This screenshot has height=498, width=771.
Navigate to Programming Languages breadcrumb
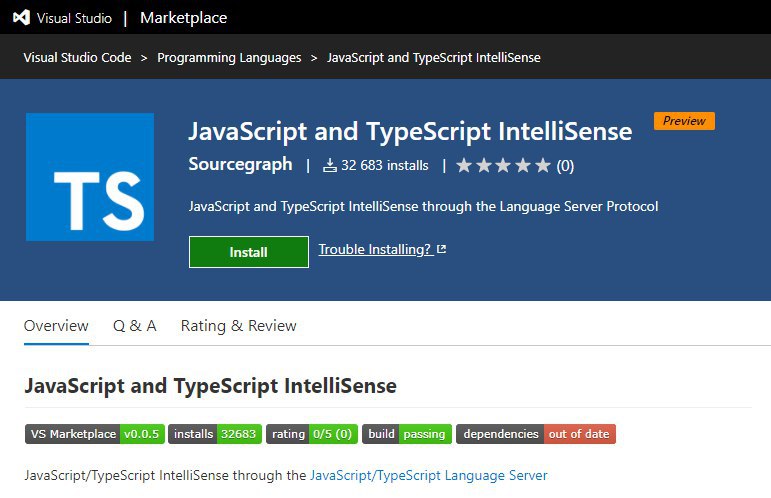point(229,58)
